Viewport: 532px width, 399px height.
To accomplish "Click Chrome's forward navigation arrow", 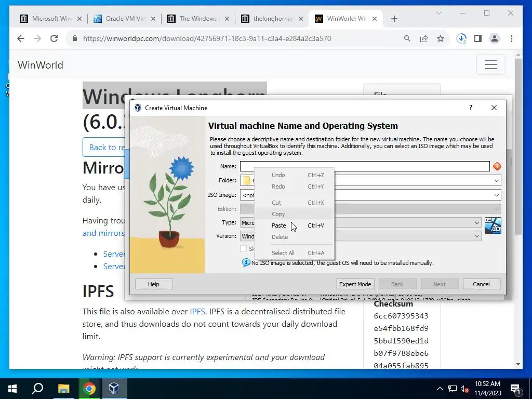I will click(x=37, y=38).
